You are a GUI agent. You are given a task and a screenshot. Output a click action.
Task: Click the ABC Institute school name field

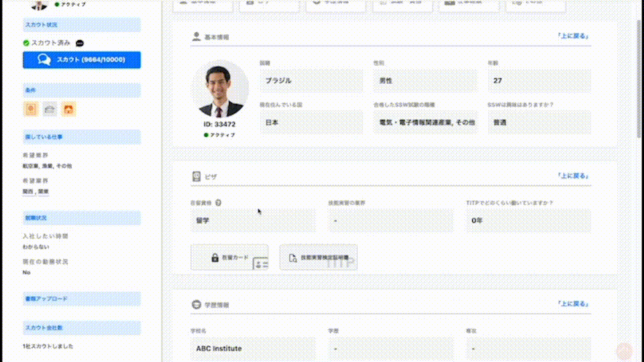[x=253, y=349]
